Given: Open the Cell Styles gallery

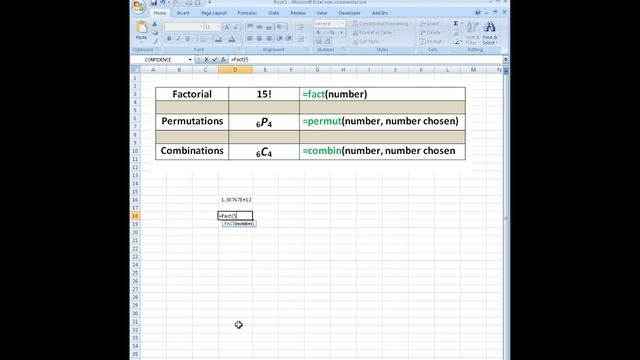Looking at the screenshot, I should [367, 42].
